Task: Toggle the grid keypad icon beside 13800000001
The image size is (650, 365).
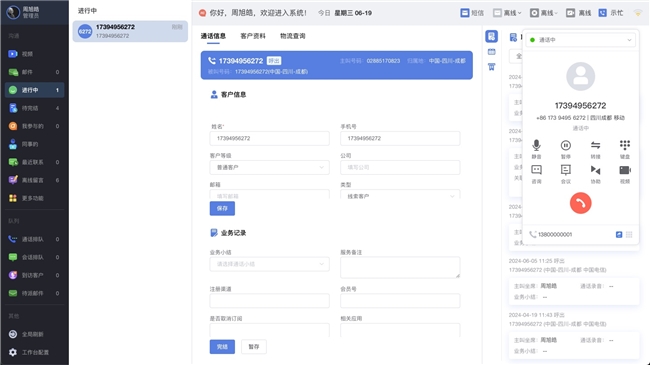Action: (x=629, y=234)
